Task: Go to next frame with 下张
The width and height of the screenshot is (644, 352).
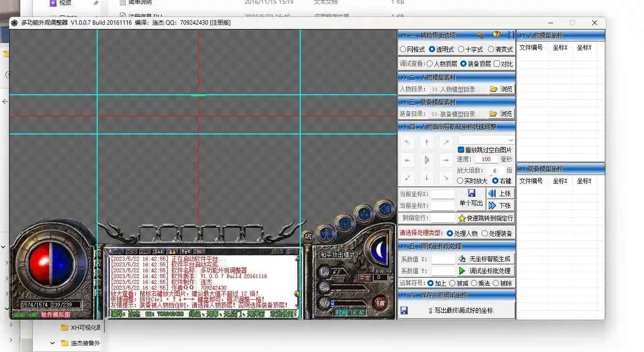Action: coord(500,205)
